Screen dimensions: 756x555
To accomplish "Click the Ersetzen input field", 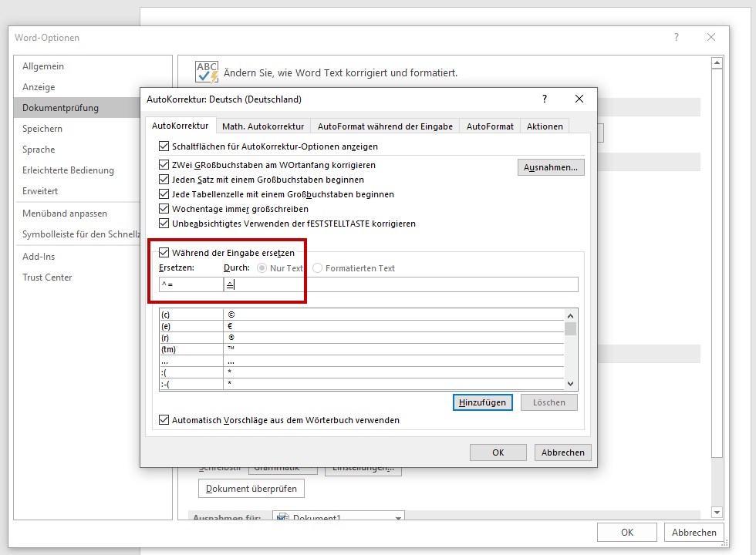I will (191, 284).
